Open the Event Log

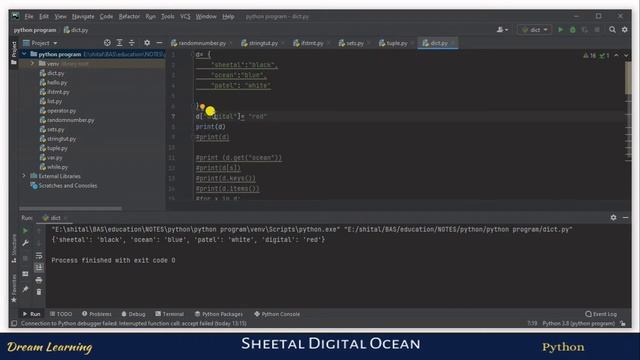[x=601, y=314]
